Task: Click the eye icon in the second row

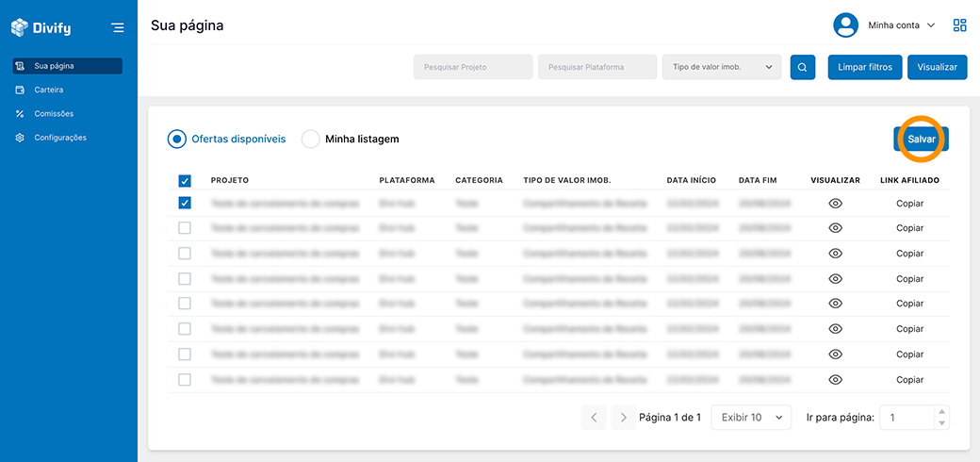Action: coord(835,228)
